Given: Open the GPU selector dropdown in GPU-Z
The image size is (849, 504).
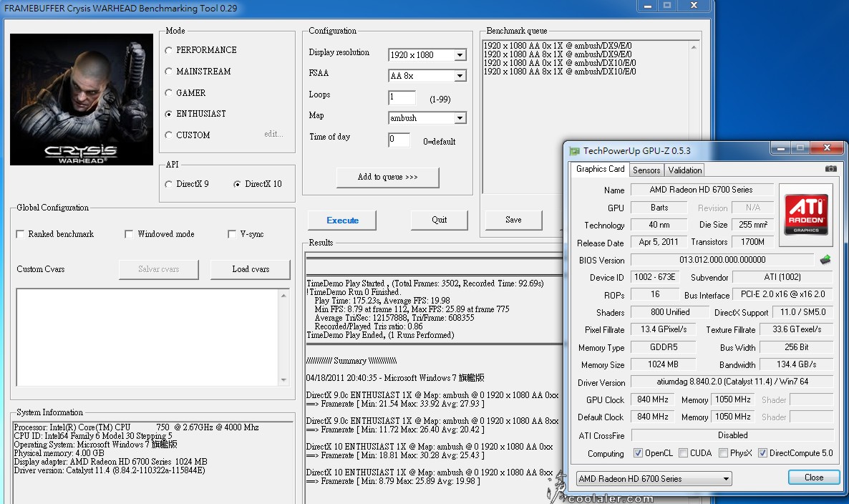Looking at the screenshot, I should pyautogui.click(x=654, y=478).
